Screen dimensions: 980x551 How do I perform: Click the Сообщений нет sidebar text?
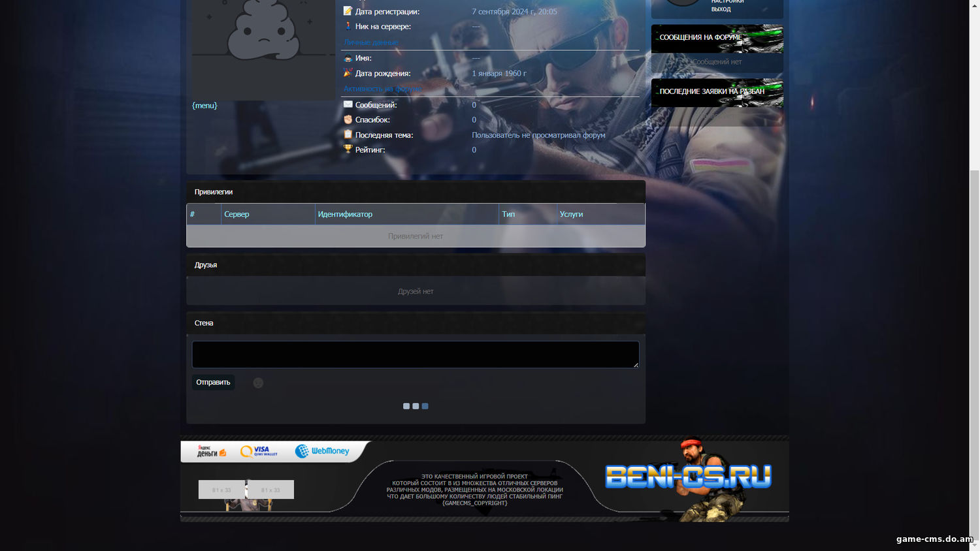[717, 62]
